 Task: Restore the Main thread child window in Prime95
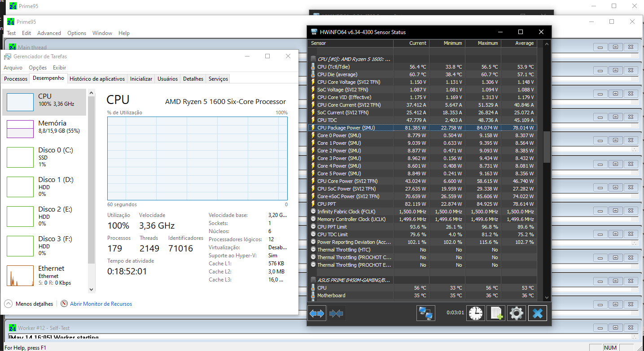coord(616,47)
